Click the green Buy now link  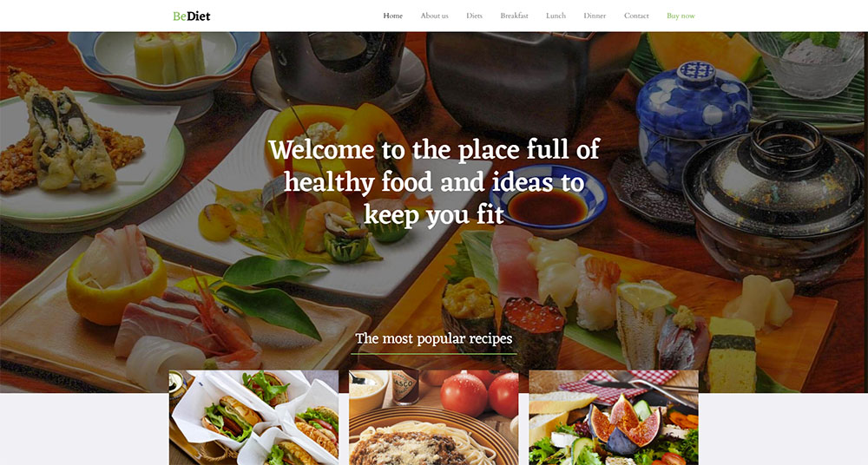(681, 16)
